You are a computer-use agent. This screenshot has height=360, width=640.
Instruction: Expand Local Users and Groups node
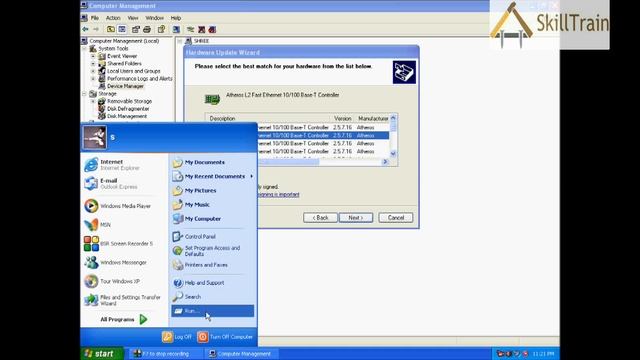coord(93,71)
